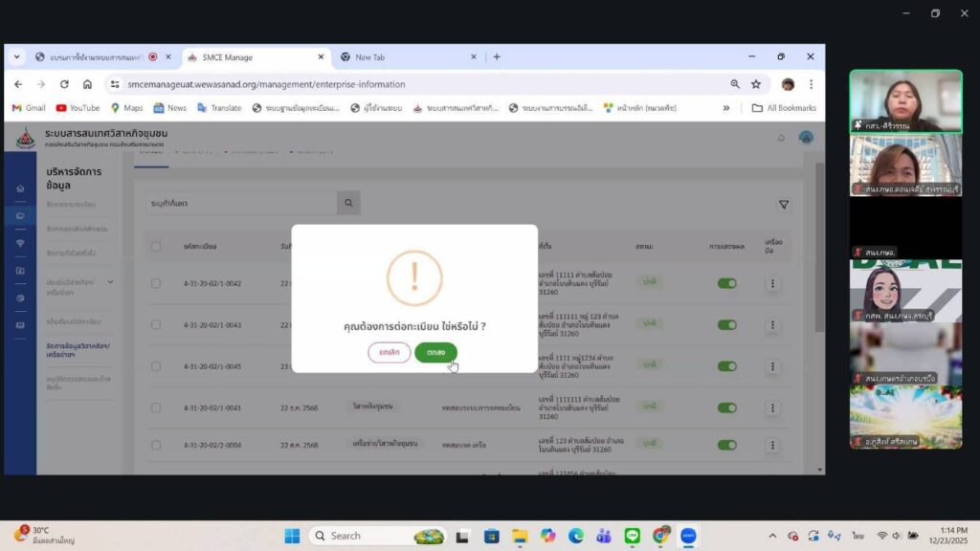Click the search magnifier icon beside the search box
This screenshot has height=551, width=980.
point(349,203)
